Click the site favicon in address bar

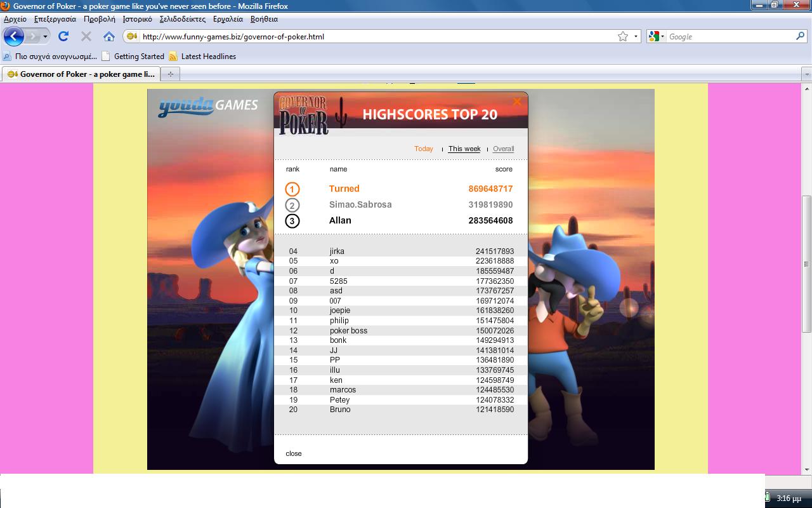coord(132,36)
